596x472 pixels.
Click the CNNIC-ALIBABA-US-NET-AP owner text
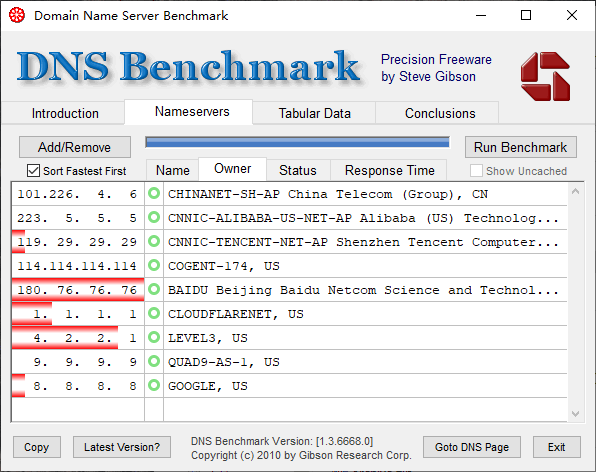tap(363, 218)
